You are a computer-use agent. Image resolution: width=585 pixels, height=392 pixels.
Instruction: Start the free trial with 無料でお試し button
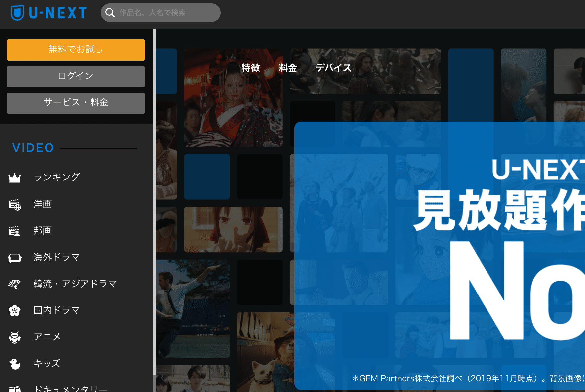(x=76, y=50)
